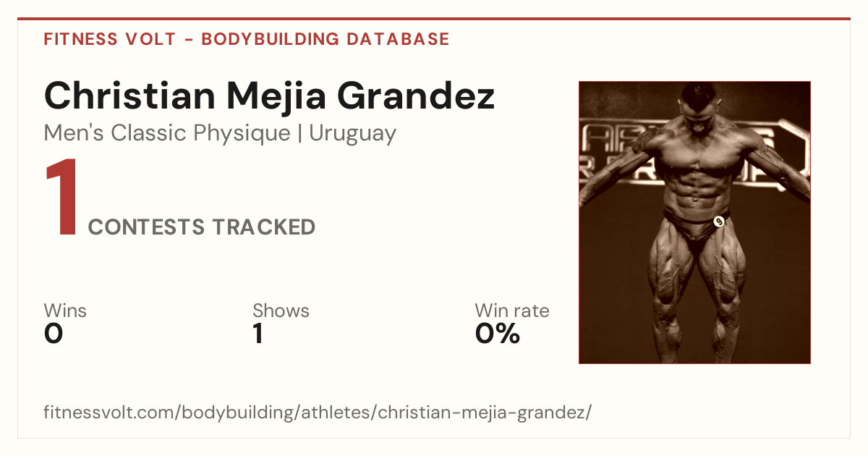Click the Win rate label
Viewport: 868px width, 456px height.
tap(512, 311)
